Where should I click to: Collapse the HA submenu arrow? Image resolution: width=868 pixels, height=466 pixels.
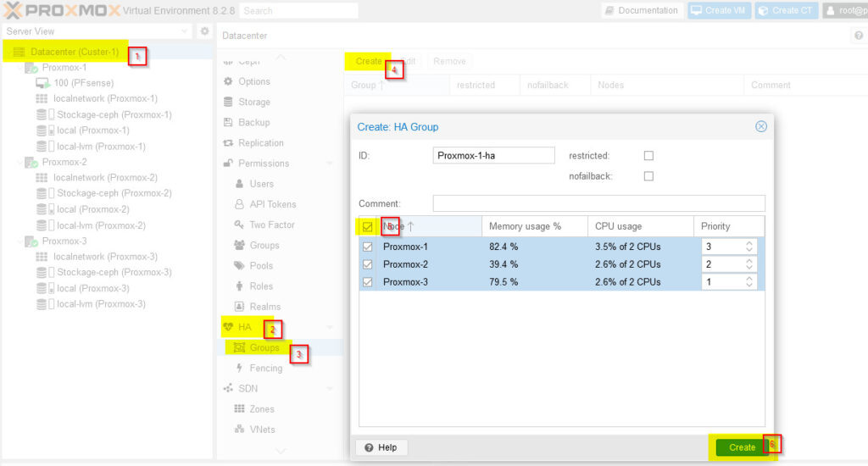[x=330, y=327]
